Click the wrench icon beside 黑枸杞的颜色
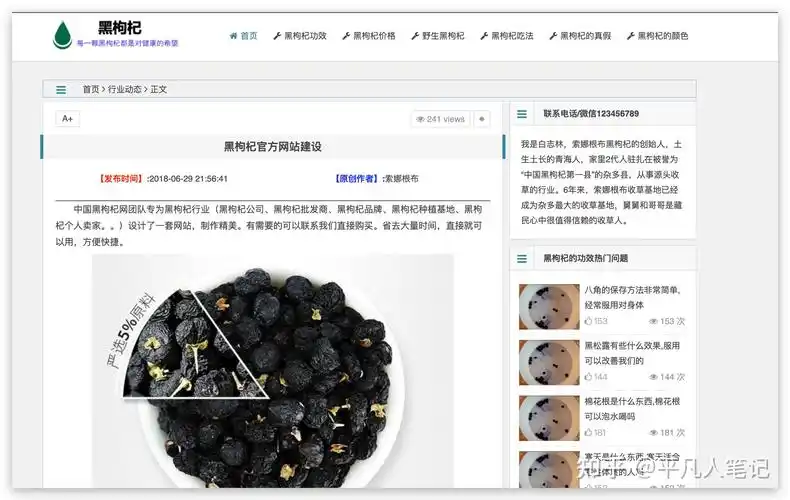The width and height of the screenshot is (790, 500). coord(631,36)
